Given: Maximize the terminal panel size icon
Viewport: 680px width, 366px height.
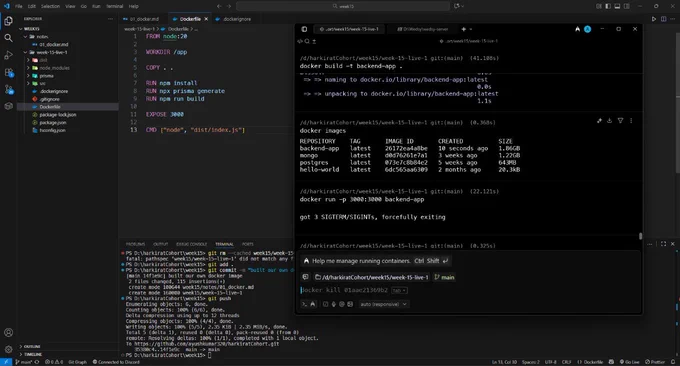Looking at the screenshot, I should click(x=664, y=244).
